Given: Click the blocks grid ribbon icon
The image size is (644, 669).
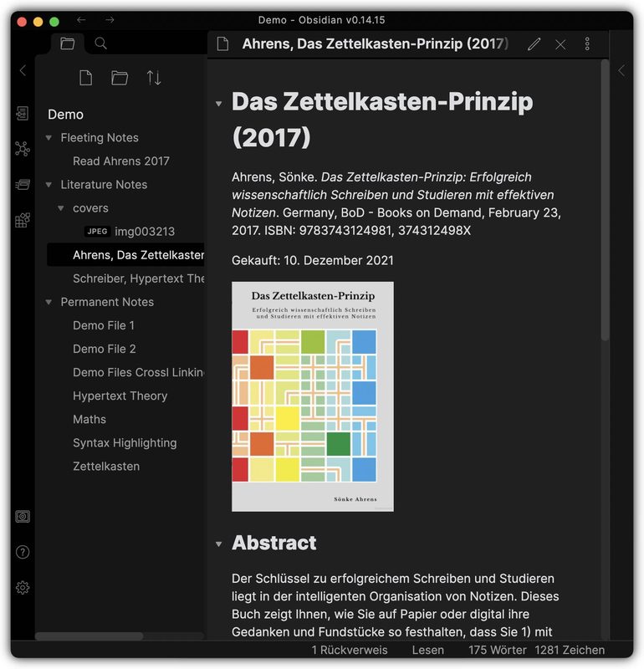Looking at the screenshot, I should pos(23,220).
